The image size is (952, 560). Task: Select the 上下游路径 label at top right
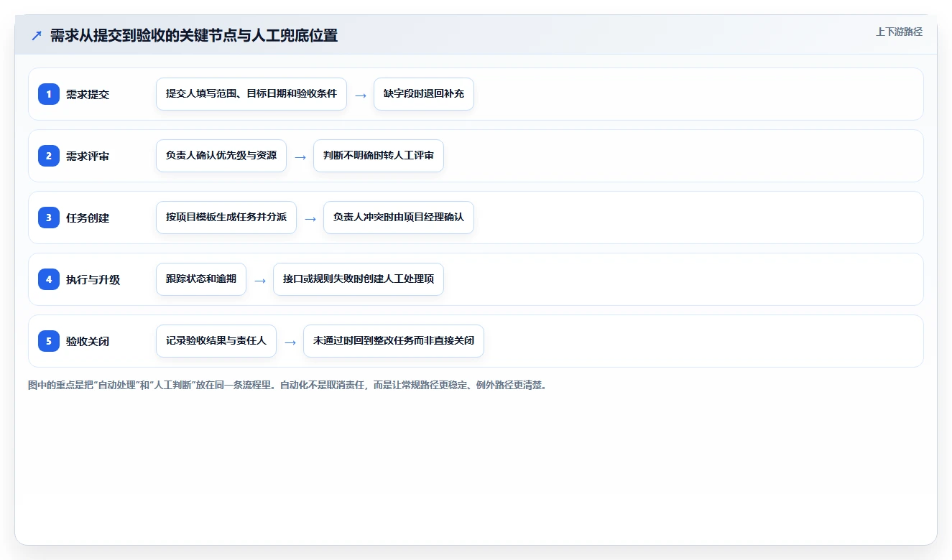(x=899, y=32)
